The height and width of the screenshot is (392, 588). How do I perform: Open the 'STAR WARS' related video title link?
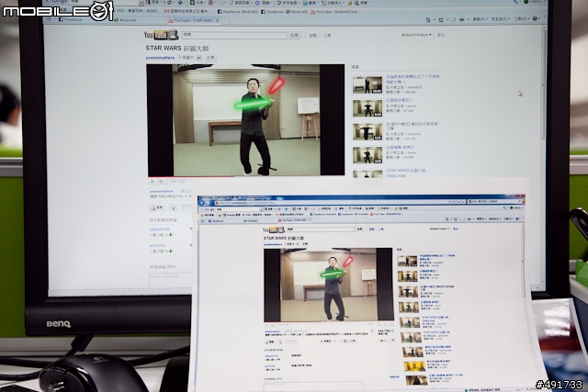click(x=406, y=173)
